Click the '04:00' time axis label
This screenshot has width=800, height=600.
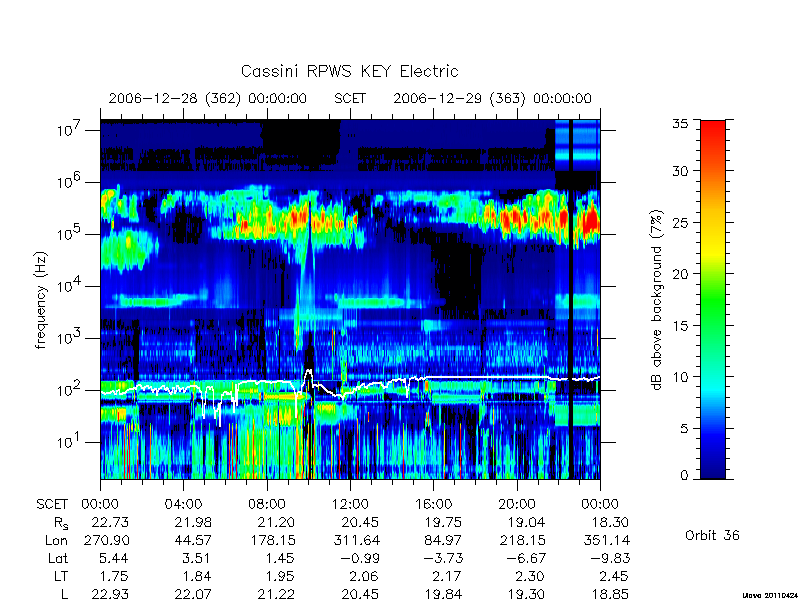click(183, 505)
